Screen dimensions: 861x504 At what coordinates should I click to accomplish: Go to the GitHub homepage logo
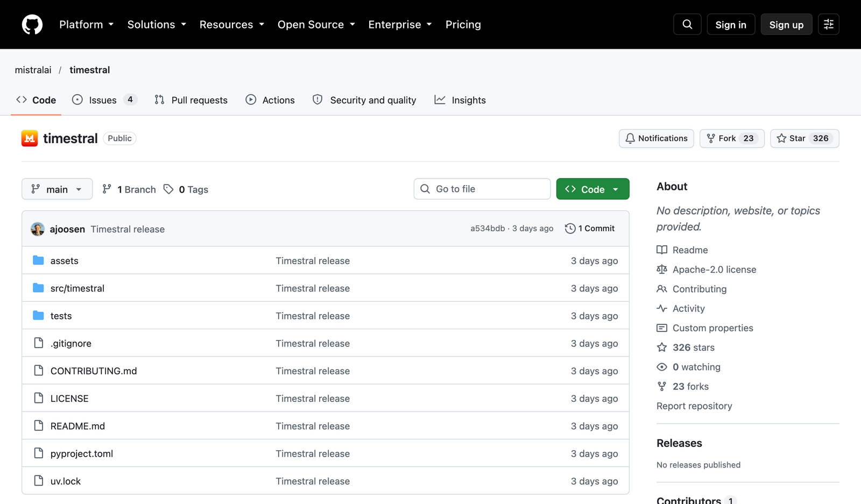pos(32,25)
